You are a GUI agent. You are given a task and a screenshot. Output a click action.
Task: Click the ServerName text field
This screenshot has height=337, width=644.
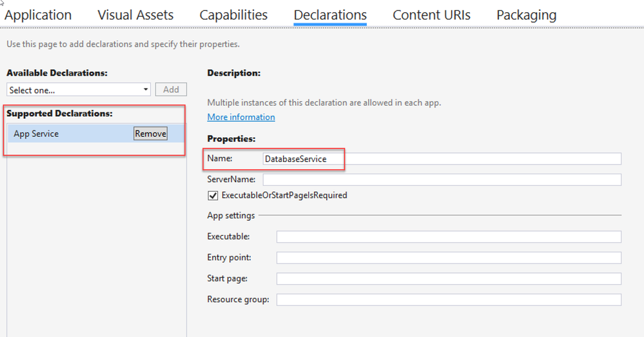click(x=442, y=179)
